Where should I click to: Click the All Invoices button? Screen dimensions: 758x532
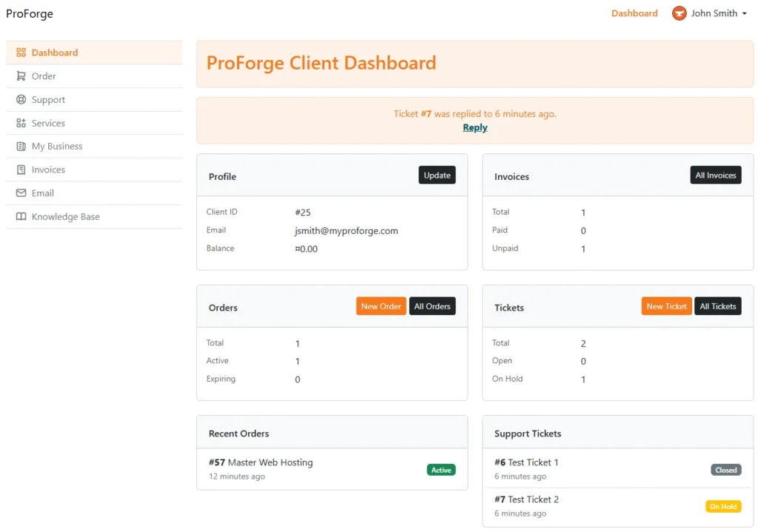point(716,175)
